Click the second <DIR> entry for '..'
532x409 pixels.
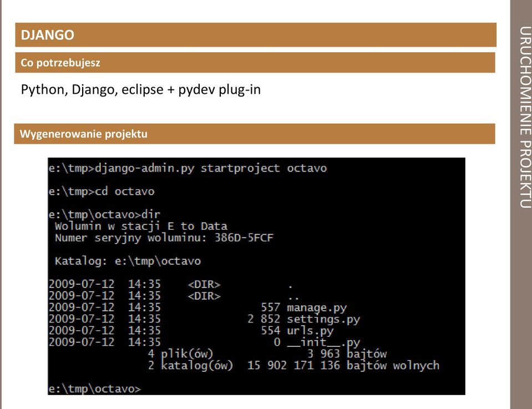point(204,296)
